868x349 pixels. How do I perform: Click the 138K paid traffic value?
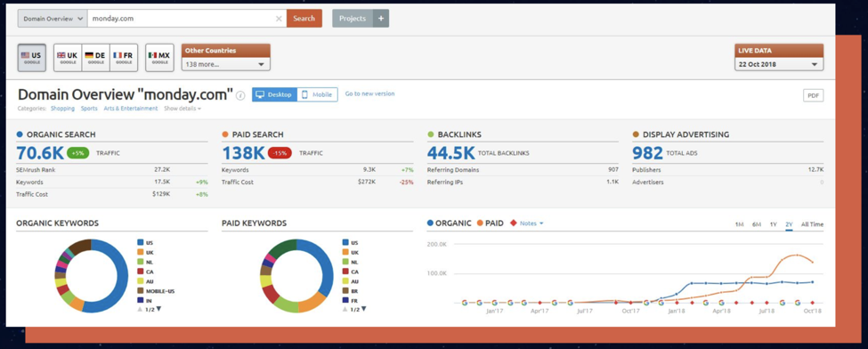(242, 153)
